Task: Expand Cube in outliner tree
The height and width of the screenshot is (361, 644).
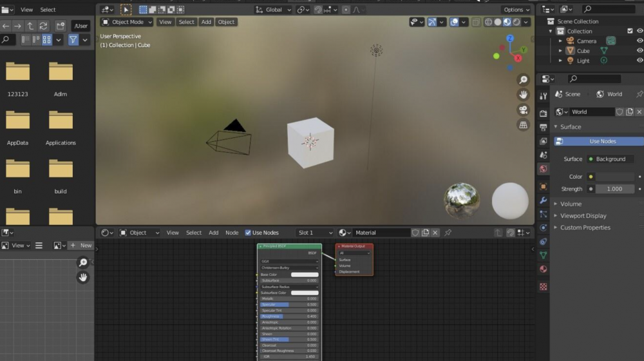Action: [560, 50]
